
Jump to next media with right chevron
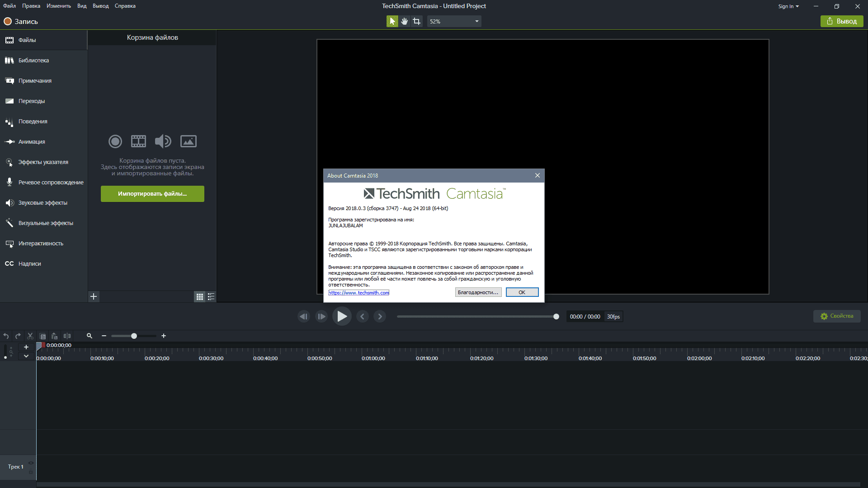click(380, 317)
